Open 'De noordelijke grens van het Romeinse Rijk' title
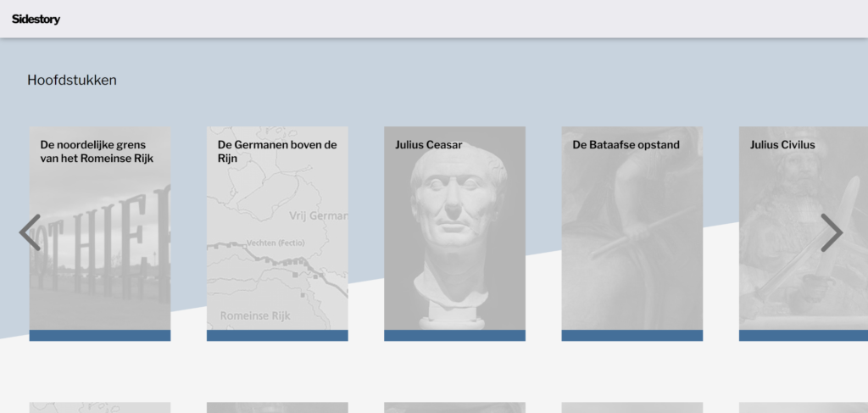The width and height of the screenshot is (868, 413). 97,151
